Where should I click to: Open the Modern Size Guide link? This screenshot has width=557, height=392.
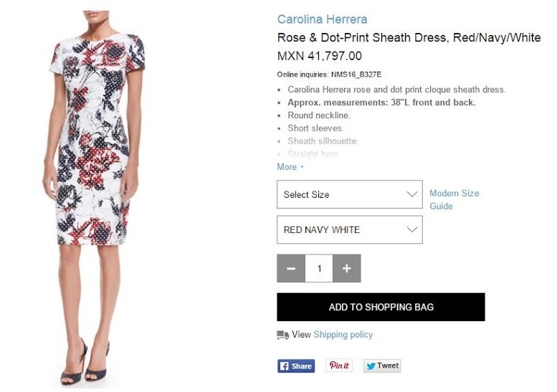(x=454, y=199)
